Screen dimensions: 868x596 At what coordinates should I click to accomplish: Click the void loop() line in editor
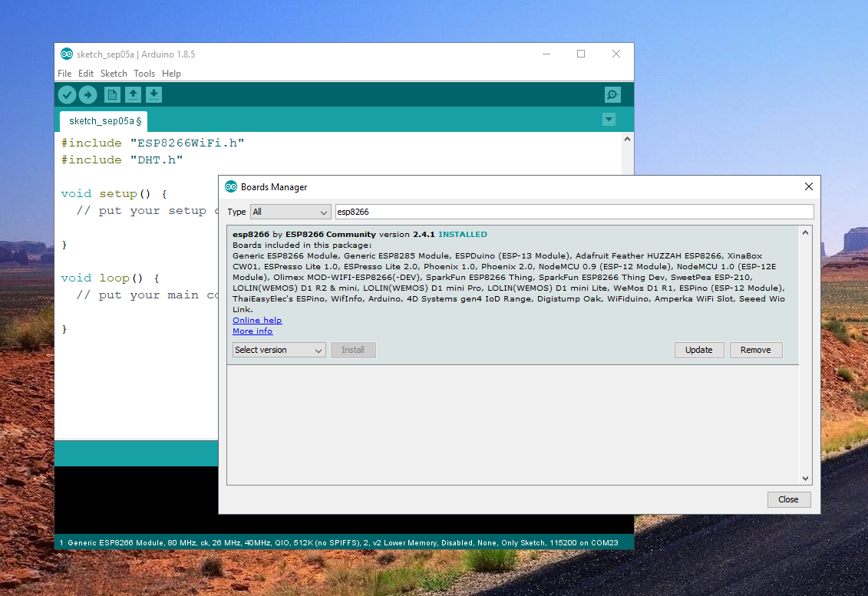pos(111,278)
